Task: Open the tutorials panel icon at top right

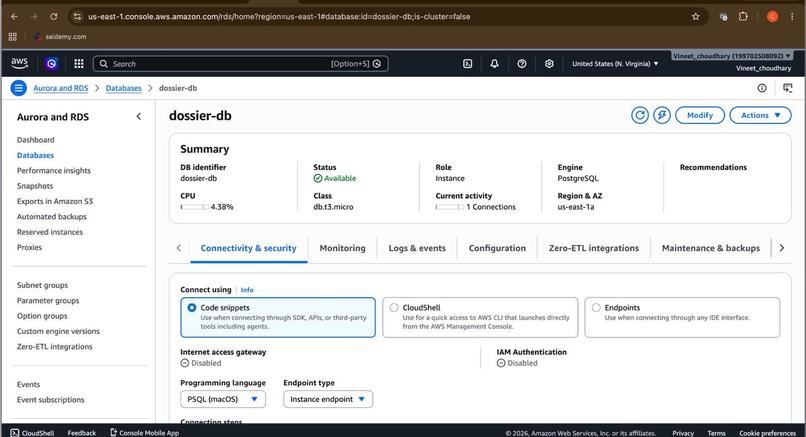Action: click(787, 88)
